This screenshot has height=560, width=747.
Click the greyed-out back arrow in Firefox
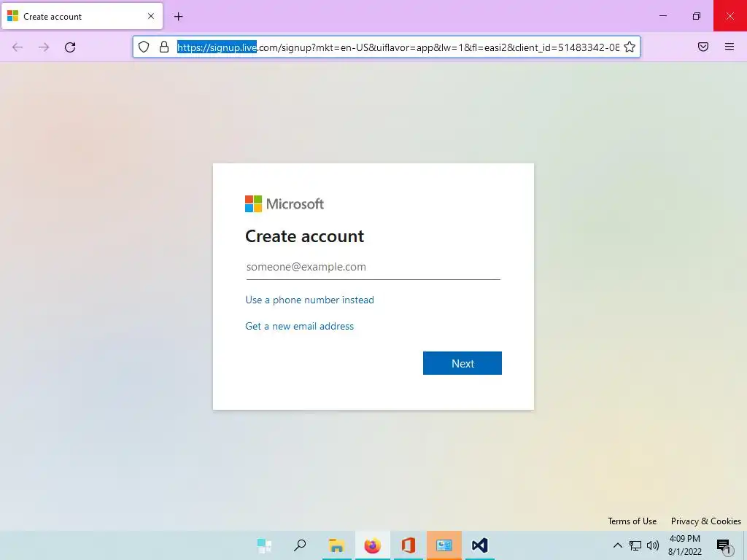pos(18,47)
